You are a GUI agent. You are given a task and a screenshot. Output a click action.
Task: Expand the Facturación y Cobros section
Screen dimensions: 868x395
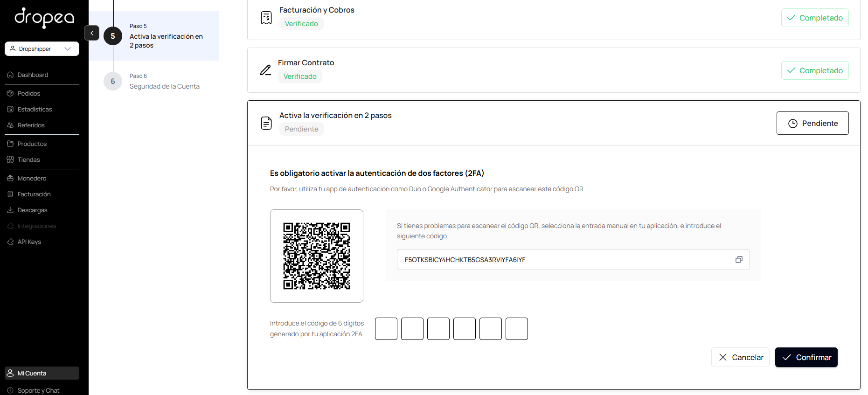[x=554, y=18]
